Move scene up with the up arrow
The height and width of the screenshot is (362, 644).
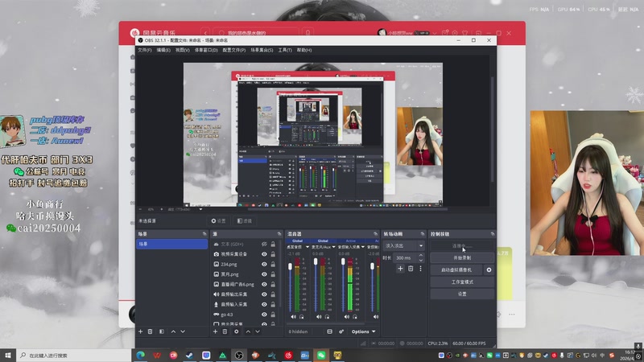pos(173,331)
